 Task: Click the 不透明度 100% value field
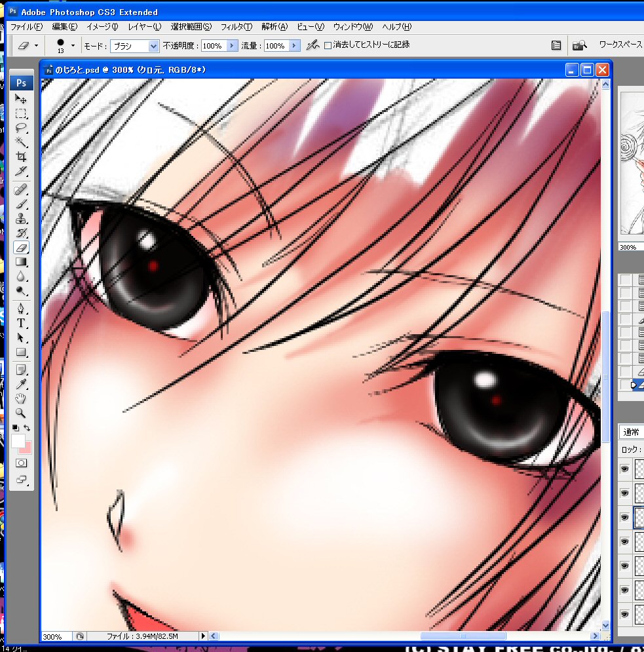coord(214,46)
